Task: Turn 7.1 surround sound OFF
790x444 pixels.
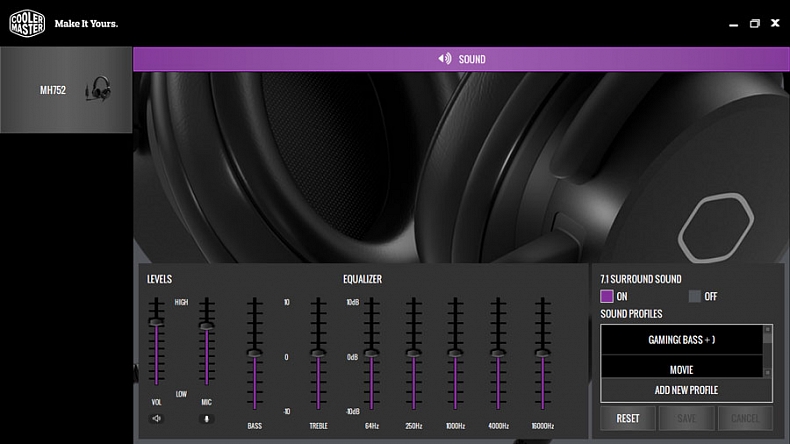Action: pos(695,296)
